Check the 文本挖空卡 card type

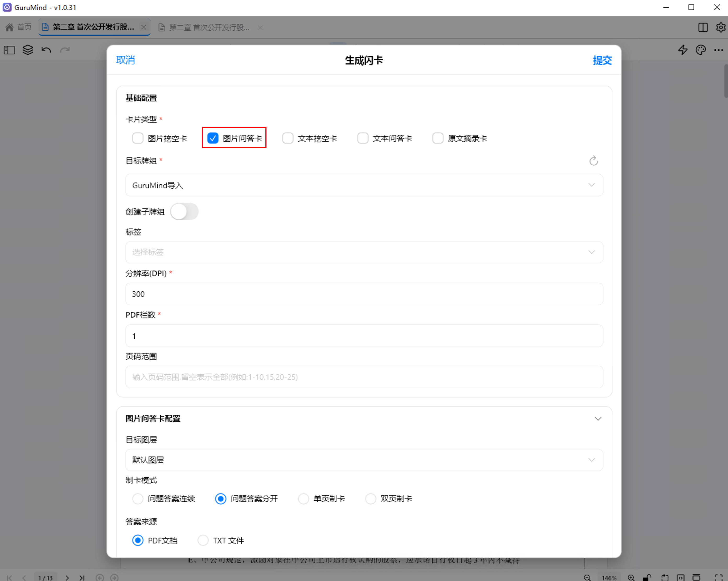pos(288,138)
